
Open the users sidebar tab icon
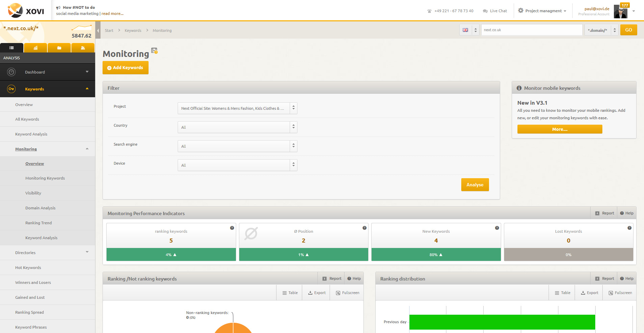(x=83, y=48)
